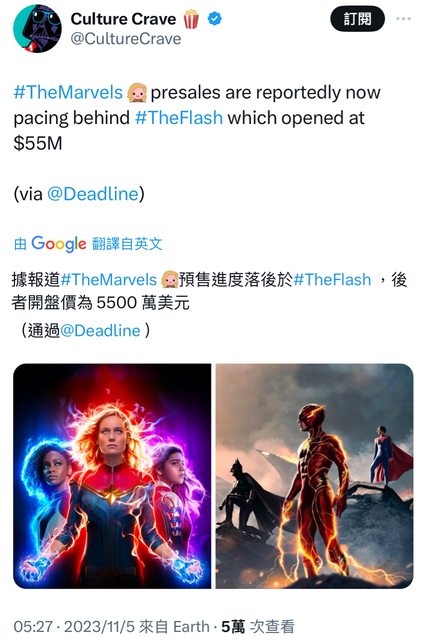Screen dimensions: 427x640
Task: Open @Deadline mention in English text
Action: coord(93,194)
